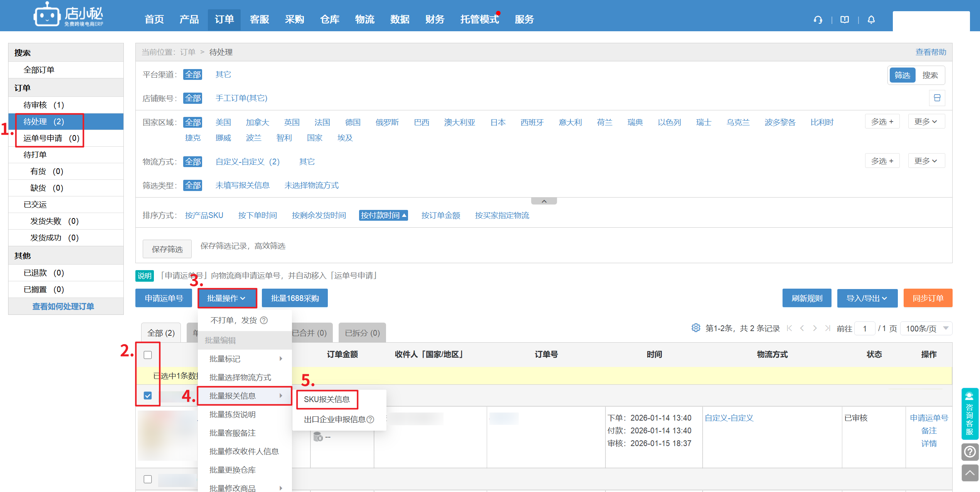Click the question mark help floating icon
Image resolution: width=980 pixels, height=492 pixels.
pyautogui.click(x=970, y=451)
